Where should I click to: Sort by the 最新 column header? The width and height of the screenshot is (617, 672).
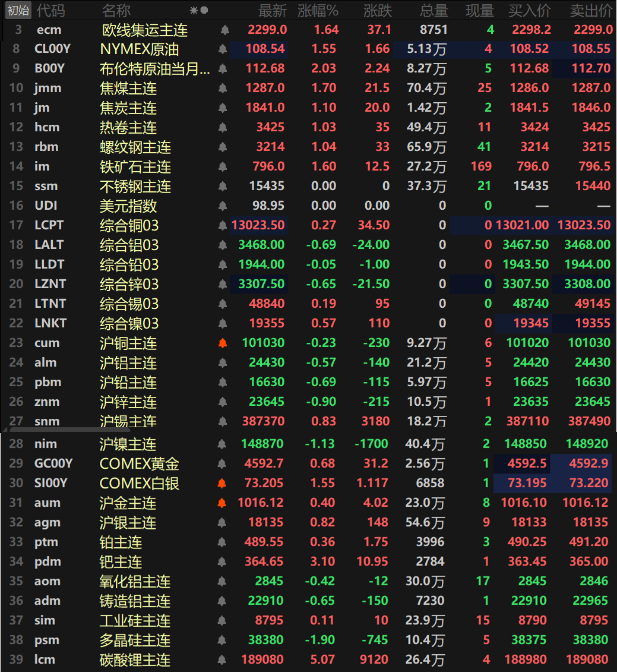point(273,10)
